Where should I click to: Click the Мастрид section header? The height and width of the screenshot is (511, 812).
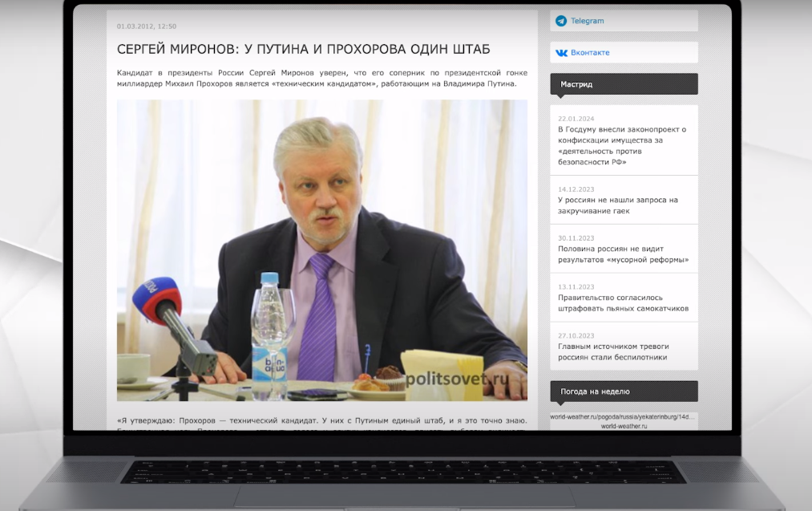(x=624, y=84)
